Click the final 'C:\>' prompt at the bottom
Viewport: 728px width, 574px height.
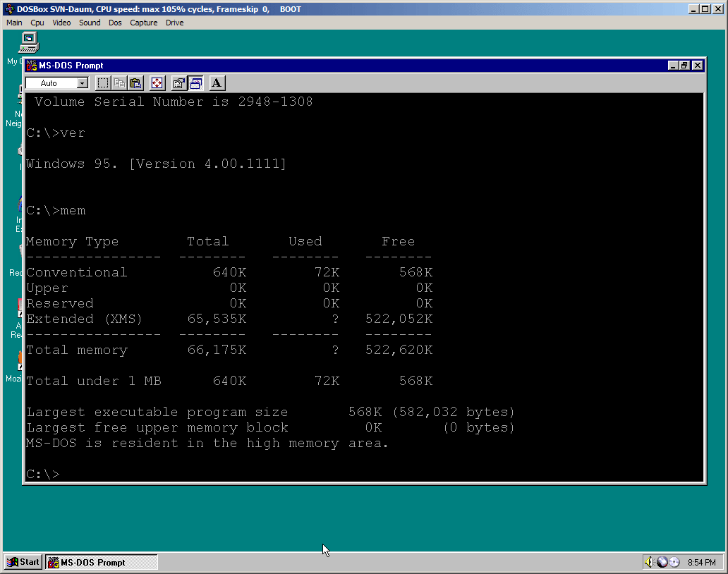(x=43, y=475)
